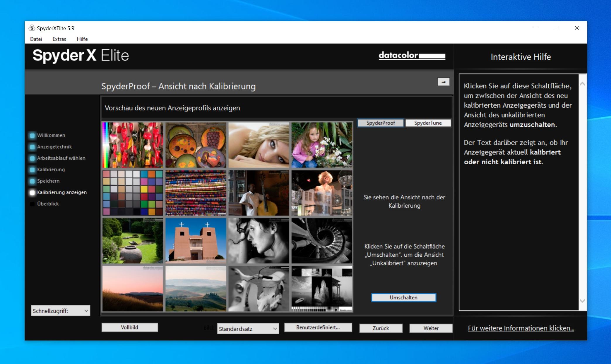The height and width of the screenshot is (364, 611).
Task: Open the girl in pink jacket thumbnail
Action: click(322, 145)
